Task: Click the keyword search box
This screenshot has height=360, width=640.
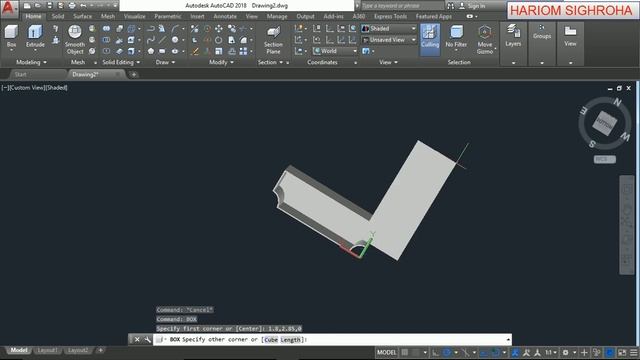Action: click(x=402, y=6)
